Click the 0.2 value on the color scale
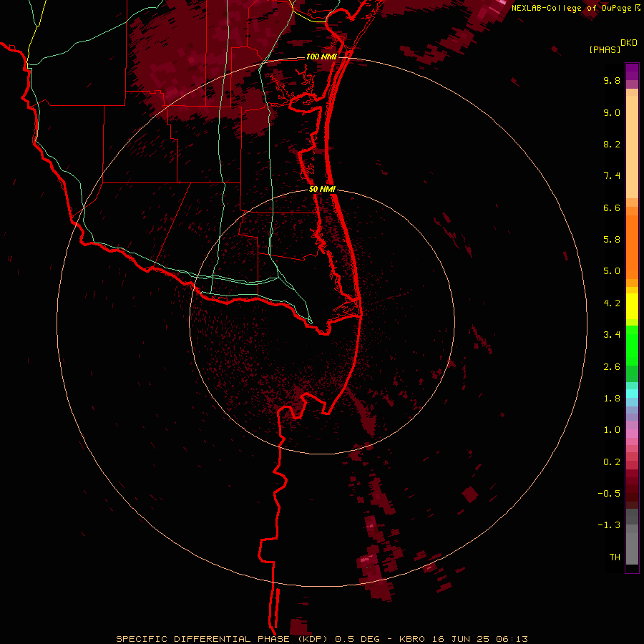This screenshot has height=644, width=644. coord(612,462)
